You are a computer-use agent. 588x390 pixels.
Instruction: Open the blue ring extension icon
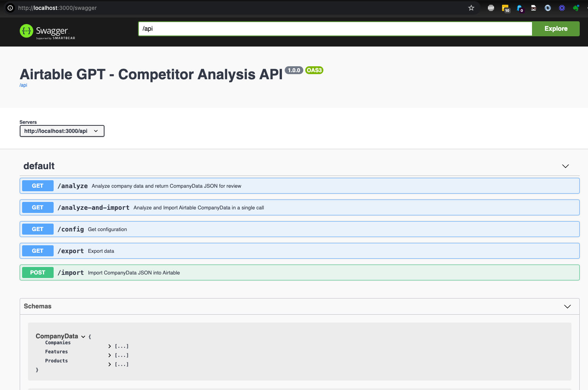point(548,8)
